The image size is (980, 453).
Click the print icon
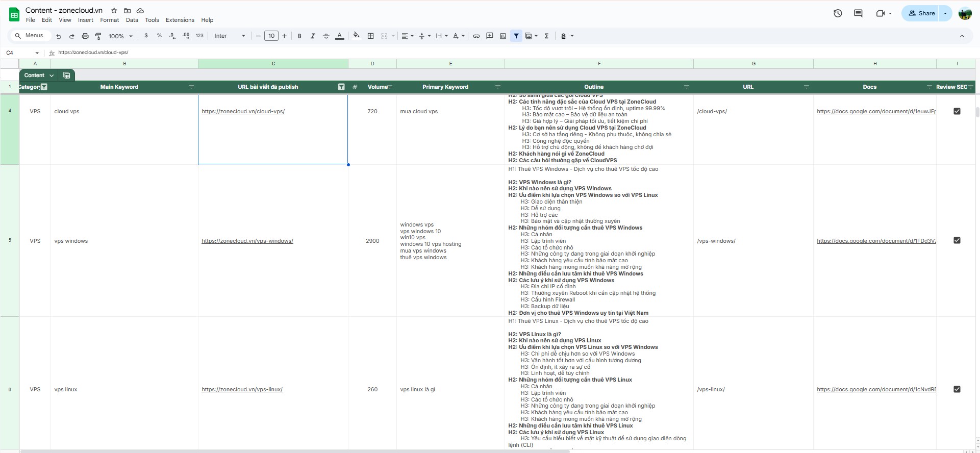(x=85, y=36)
